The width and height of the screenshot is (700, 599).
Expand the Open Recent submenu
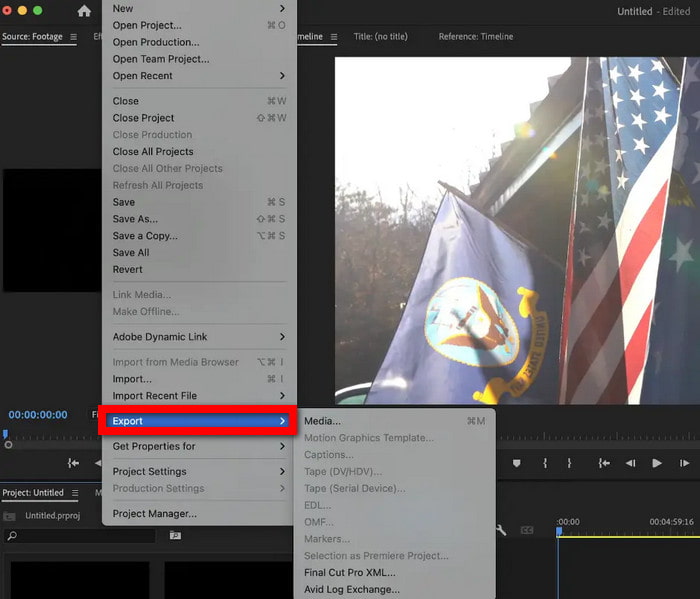coord(199,76)
